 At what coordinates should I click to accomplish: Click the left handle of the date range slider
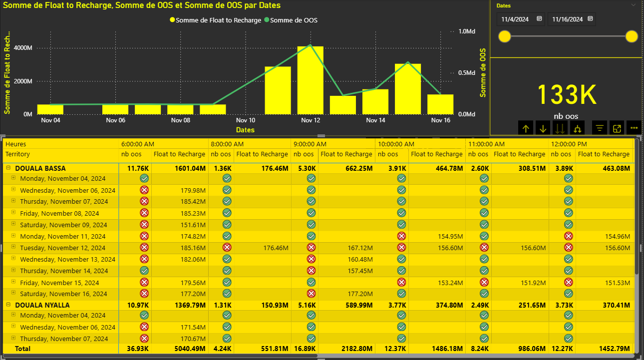click(504, 36)
